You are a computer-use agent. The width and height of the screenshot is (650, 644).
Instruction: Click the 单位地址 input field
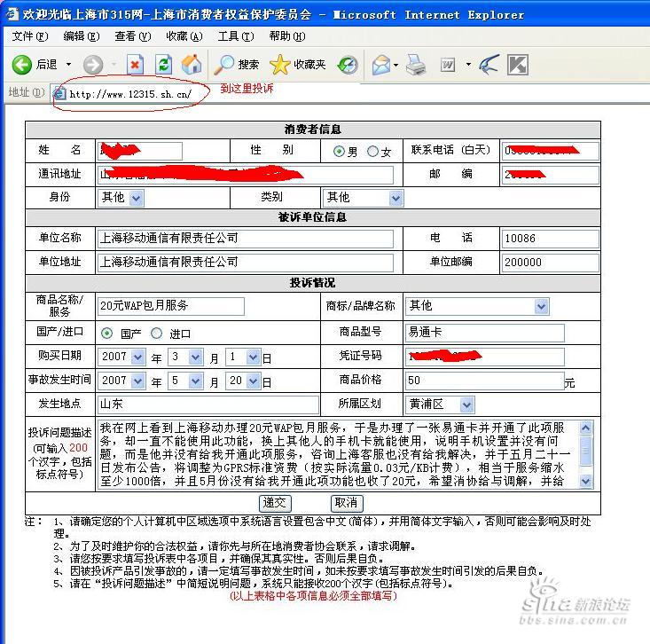point(245,263)
